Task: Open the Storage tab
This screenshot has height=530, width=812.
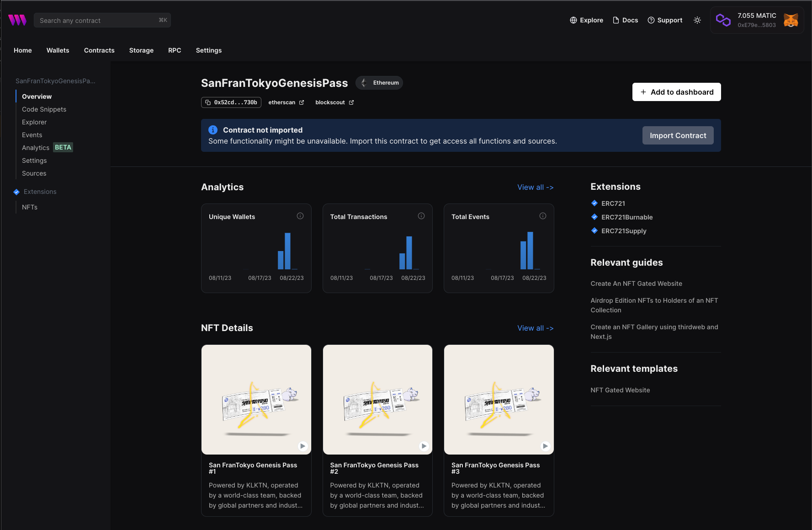Action: tap(141, 50)
